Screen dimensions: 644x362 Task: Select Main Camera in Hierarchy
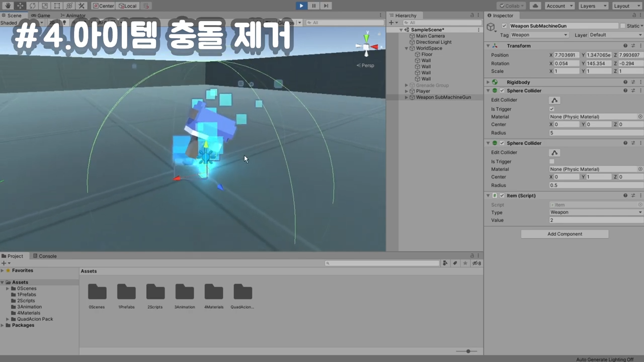(430, 36)
